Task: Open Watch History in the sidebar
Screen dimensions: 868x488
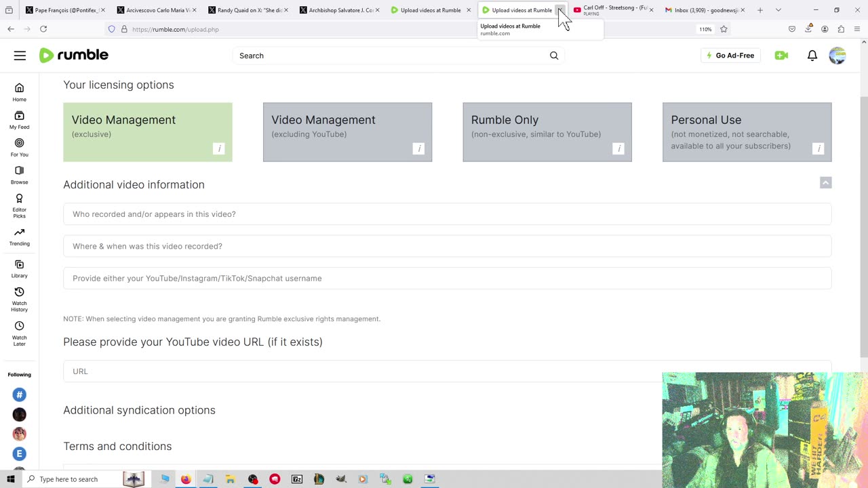Action: [19, 299]
